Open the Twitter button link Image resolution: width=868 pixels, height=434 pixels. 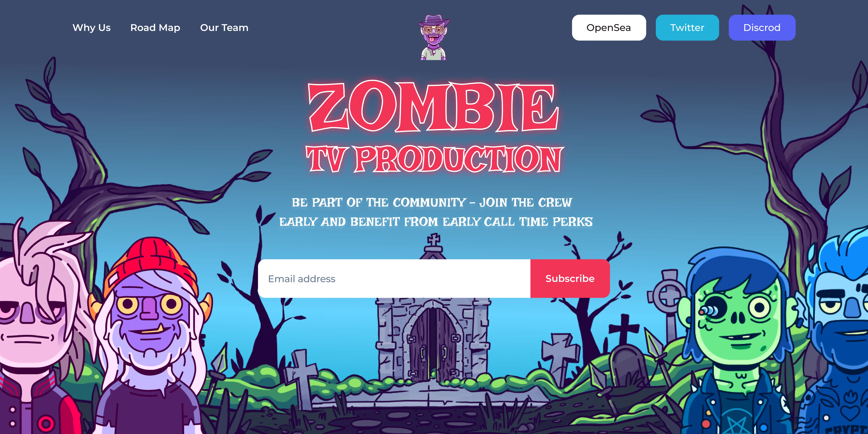click(687, 28)
